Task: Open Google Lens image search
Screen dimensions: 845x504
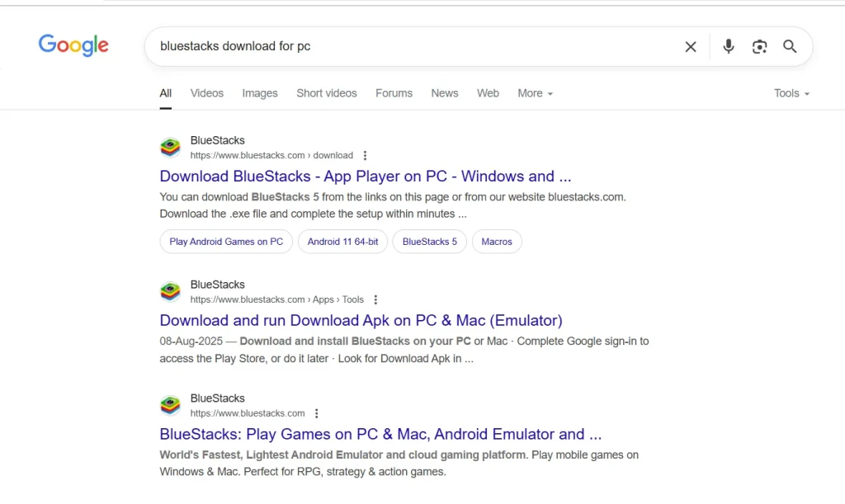Action: [759, 47]
